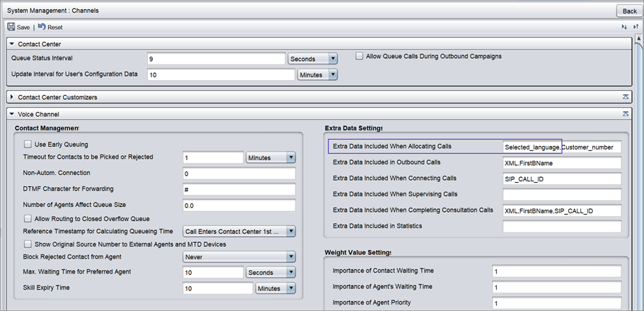Toggle Allow Routing to Closed Overflow Queue
Image resolution: width=644 pixels, height=311 pixels.
pos(28,219)
